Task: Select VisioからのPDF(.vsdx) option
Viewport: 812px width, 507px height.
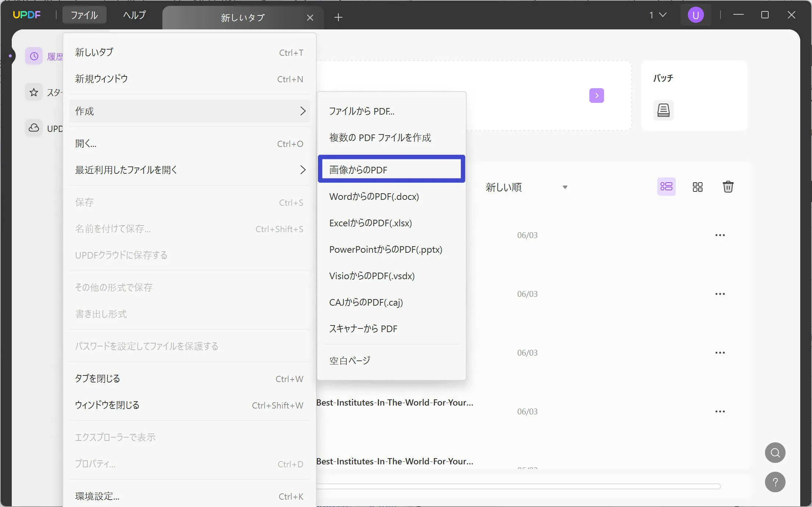Action: pyautogui.click(x=392, y=276)
